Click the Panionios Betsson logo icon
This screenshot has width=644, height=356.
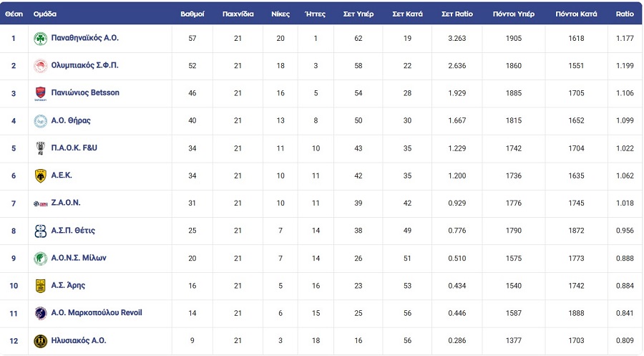pos(41,93)
